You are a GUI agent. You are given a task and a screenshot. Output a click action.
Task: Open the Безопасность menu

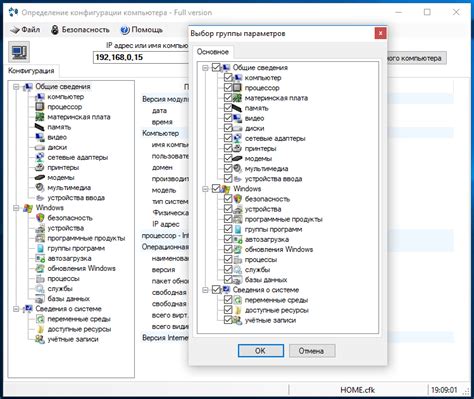(x=80, y=30)
